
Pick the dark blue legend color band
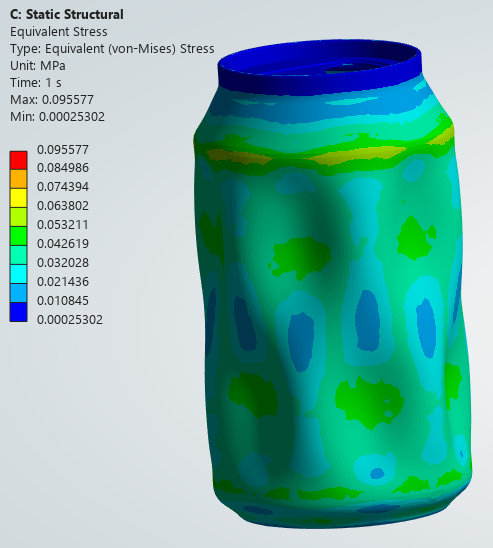click(19, 312)
